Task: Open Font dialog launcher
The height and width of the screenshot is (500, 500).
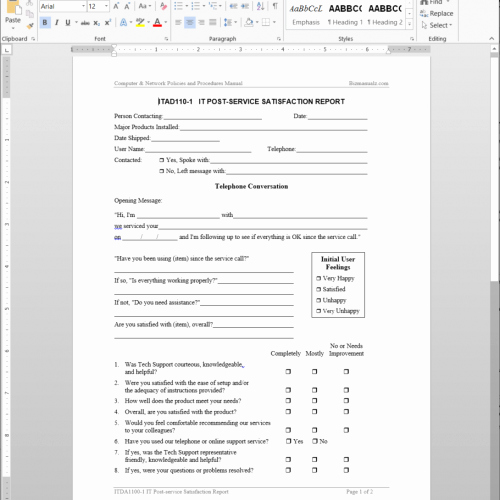Action: (166, 39)
